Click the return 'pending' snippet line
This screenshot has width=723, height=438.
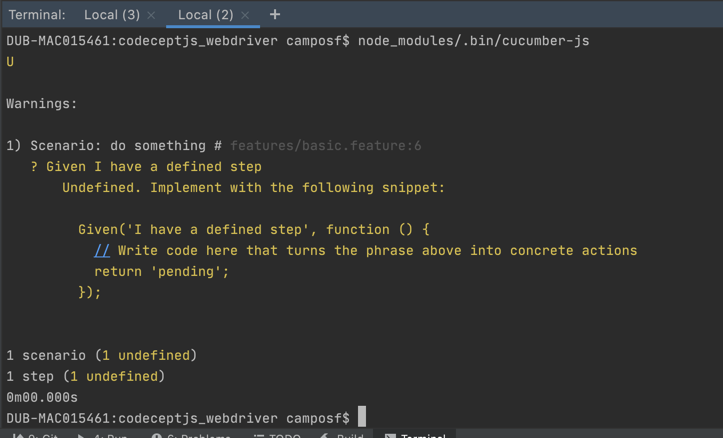[161, 271]
